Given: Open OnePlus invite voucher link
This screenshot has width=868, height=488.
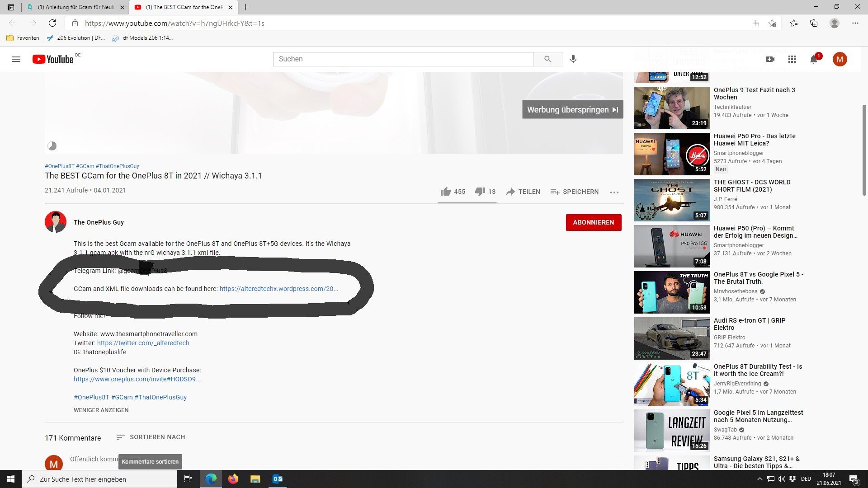Looking at the screenshot, I should coord(137,379).
